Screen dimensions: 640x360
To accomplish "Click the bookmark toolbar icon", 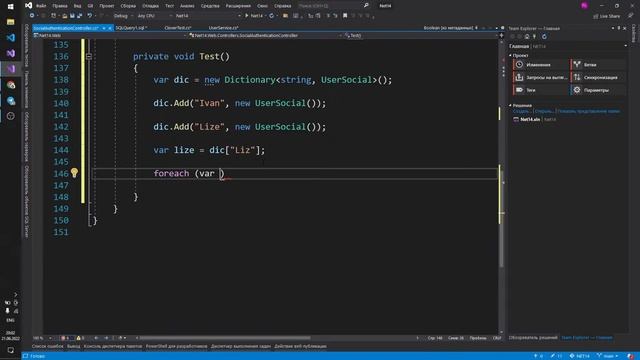I will [x=345, y=16].
